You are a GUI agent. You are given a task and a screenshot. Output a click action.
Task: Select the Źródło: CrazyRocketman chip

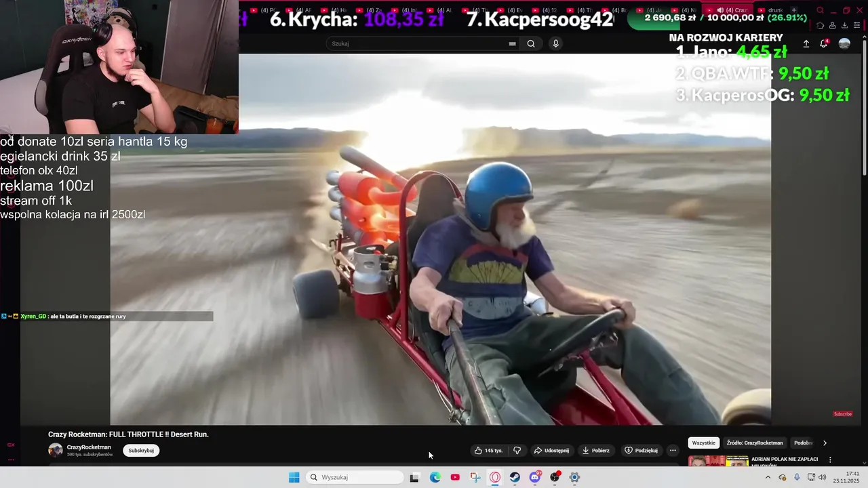click(x=754, y=443)
